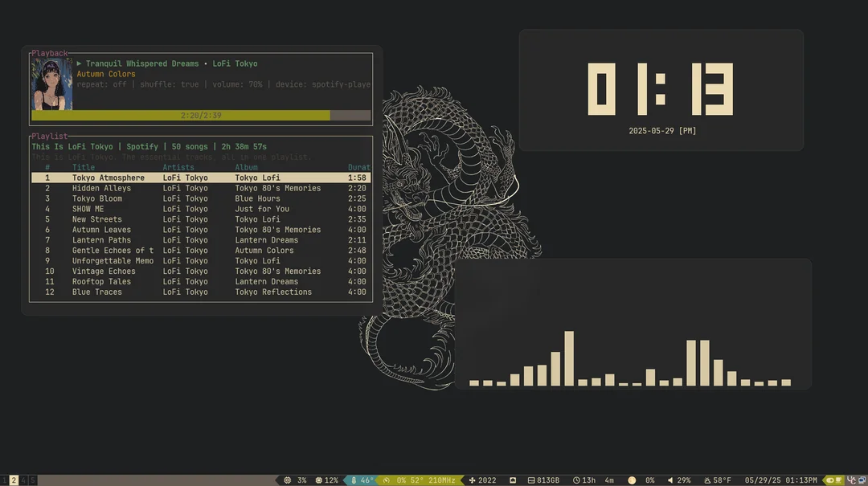The image size is (868, 486).
Task: Select track 7 Lantern Paths
Action: click(201, 240)
